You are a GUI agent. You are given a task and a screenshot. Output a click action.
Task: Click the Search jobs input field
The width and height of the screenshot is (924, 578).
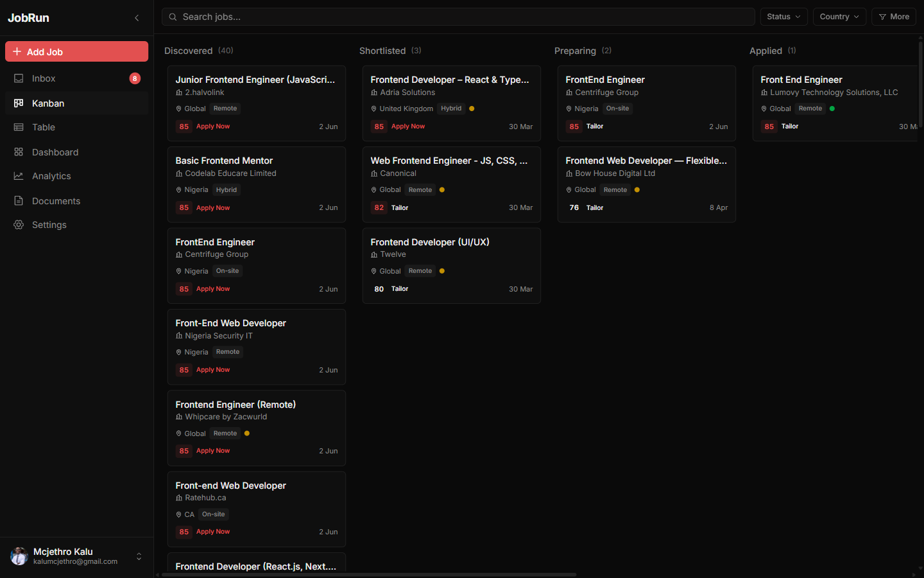coord(458,17)
